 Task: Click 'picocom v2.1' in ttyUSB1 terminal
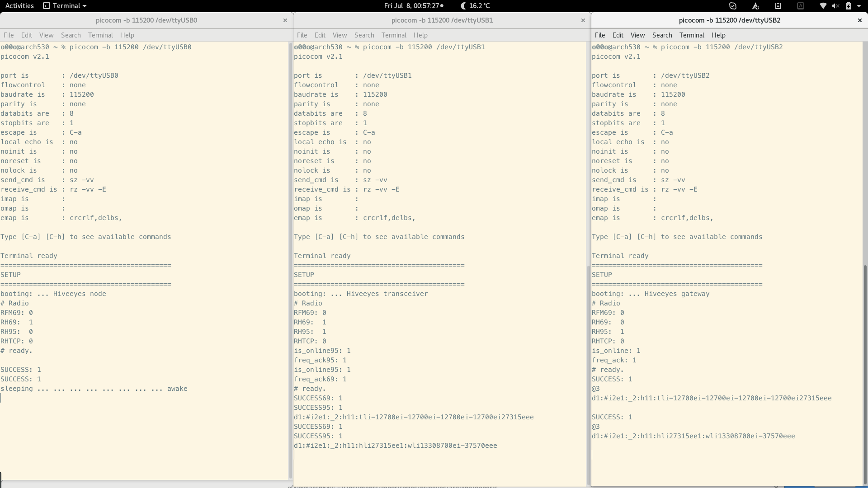pos(318,56)
